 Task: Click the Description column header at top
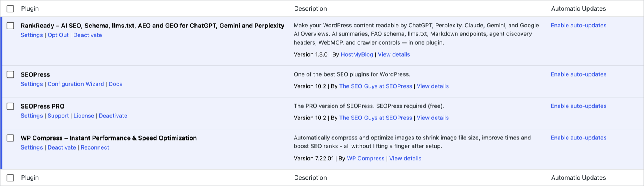(310, 9)
